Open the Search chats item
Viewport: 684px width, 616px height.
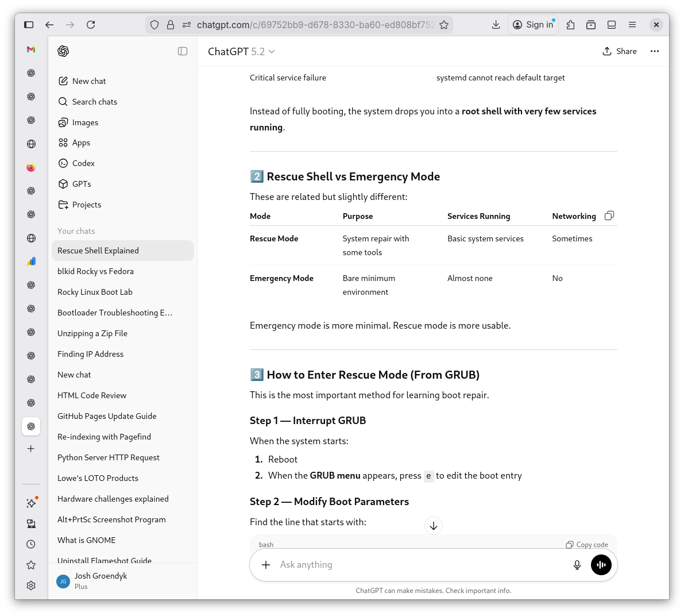pyautogui.click(x=94, y=102)
